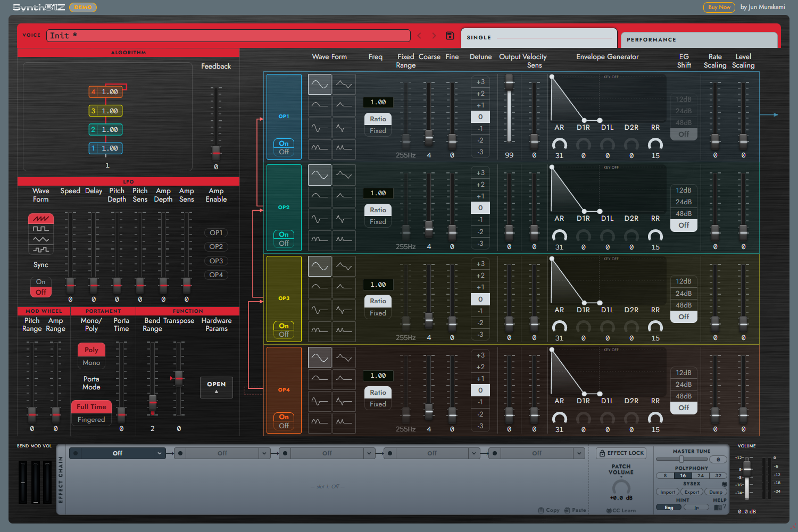The image size is (798, 532).
Task: Select the square LFO waveform
Action: [41, 229]
